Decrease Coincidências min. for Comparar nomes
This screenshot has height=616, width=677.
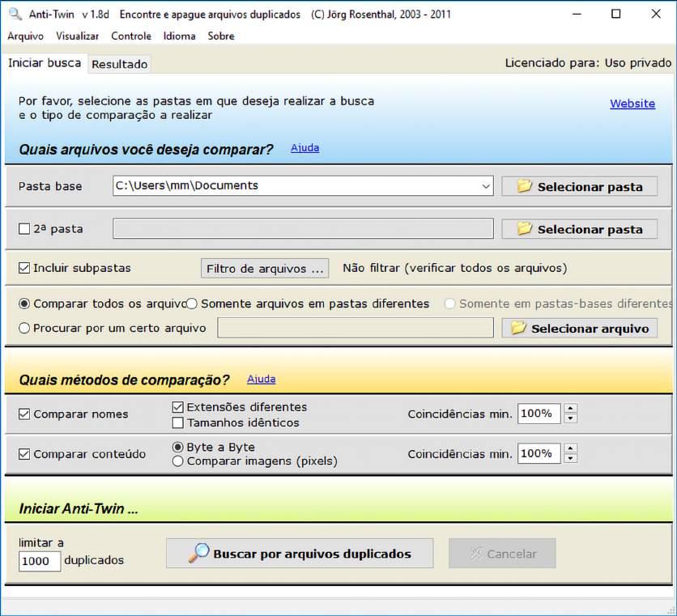570,418
